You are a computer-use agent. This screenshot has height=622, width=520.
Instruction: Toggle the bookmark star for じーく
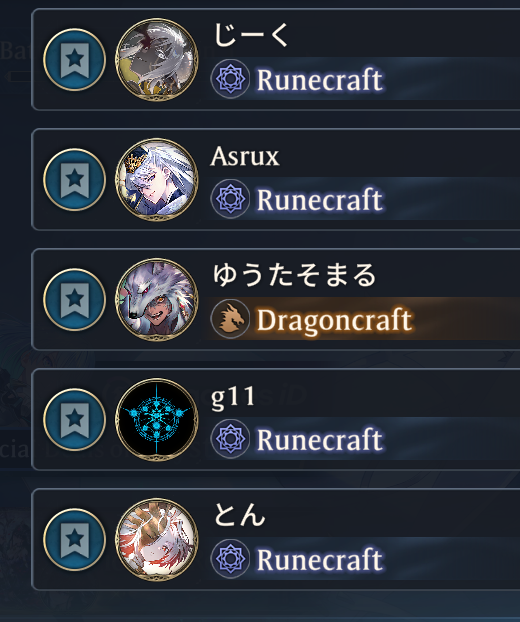click(75, 60)
